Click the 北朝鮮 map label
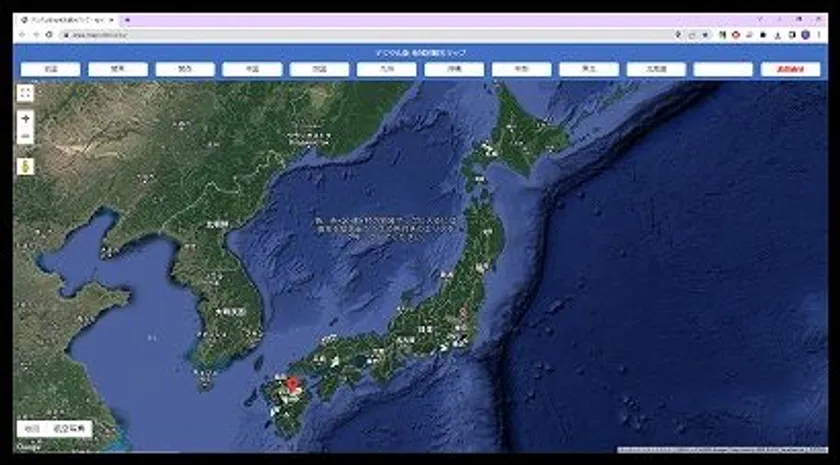This screenshot has height=465, width=840. pyautogui.click(x=217, y=225)
